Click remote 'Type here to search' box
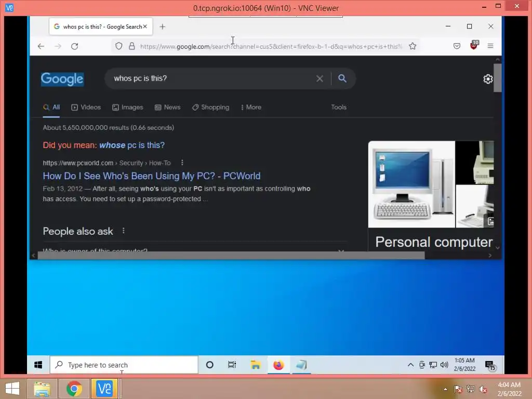 pos(124,365)
